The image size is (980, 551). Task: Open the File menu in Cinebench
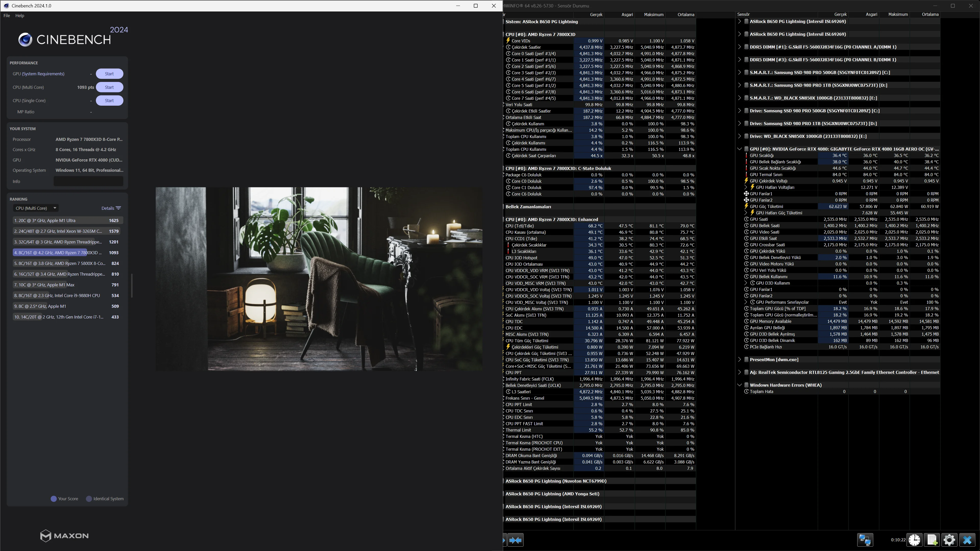6,16
